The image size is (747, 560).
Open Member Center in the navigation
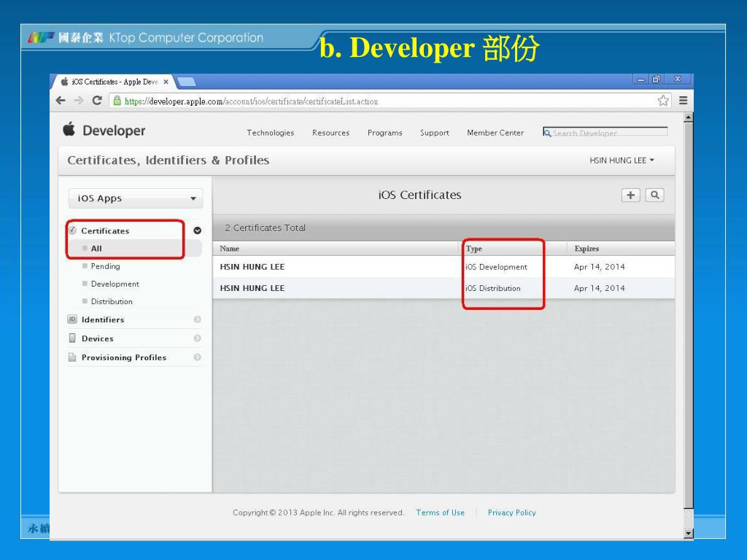coord(495,133)
